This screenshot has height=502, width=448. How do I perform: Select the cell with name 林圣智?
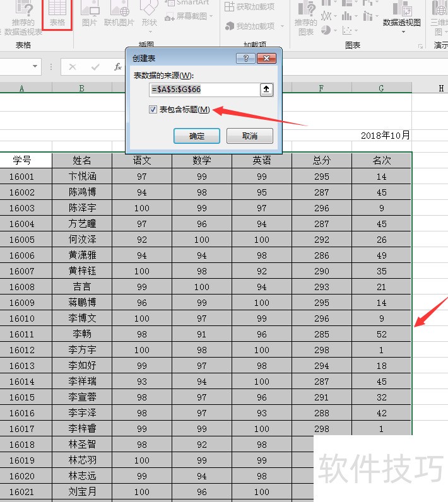82,444
